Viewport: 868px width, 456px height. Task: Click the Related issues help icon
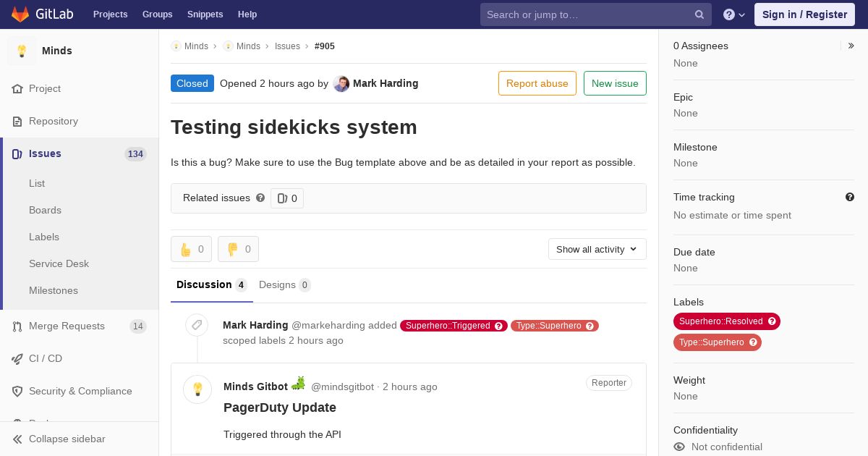click(x=260, y=198)
